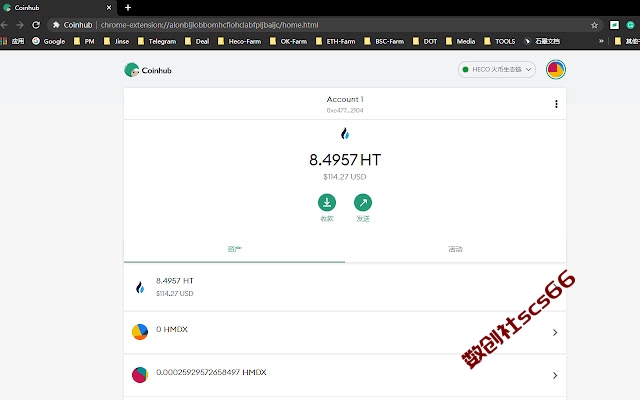Screen dimensions: 640x400
Task: Select the Coinhub browser tab
Action: pyautogui.click(x=57, y=8)
